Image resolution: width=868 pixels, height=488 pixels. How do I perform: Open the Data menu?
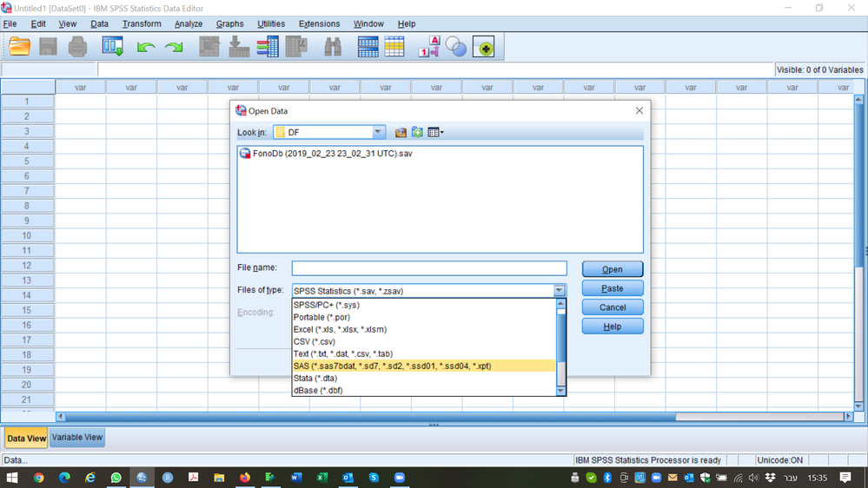(100, 23)
